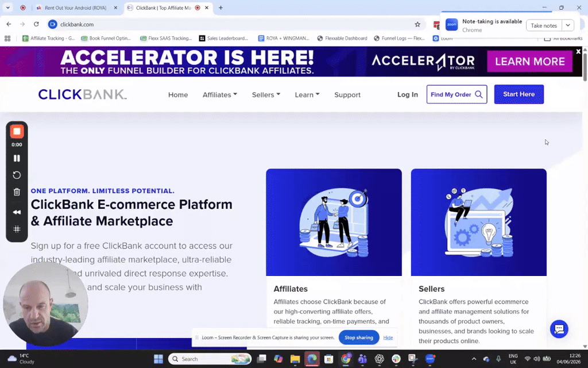Go to the Support menu item
The width and height of the screenshot is (588, 368).
click(347, 95)
